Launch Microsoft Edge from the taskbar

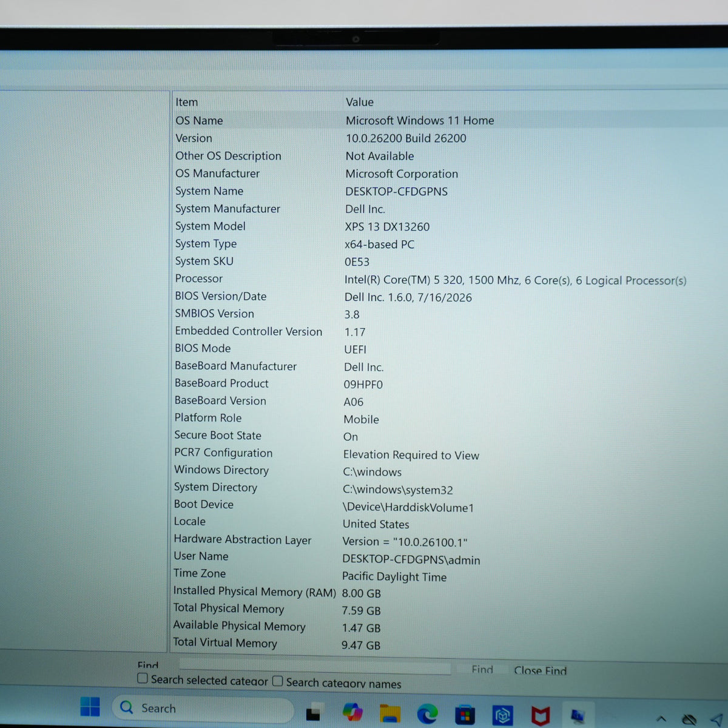click(x=427, y=714)
